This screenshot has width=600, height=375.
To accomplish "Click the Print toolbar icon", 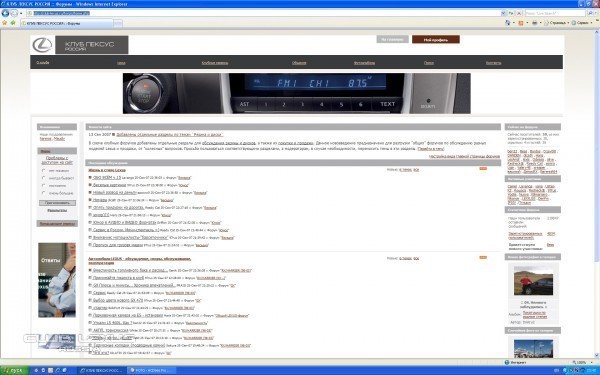I will (534, 23).
